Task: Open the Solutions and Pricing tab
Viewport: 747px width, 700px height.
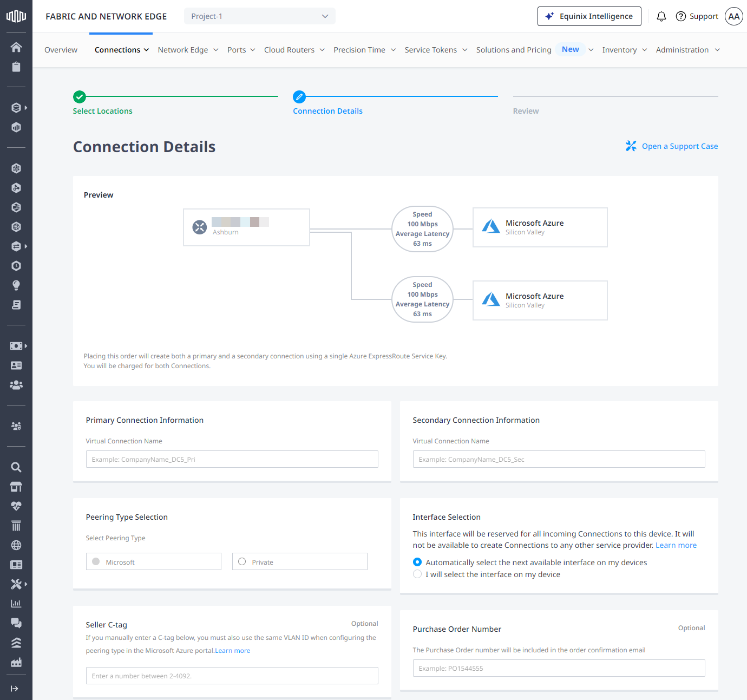Action: pos(513,50)
